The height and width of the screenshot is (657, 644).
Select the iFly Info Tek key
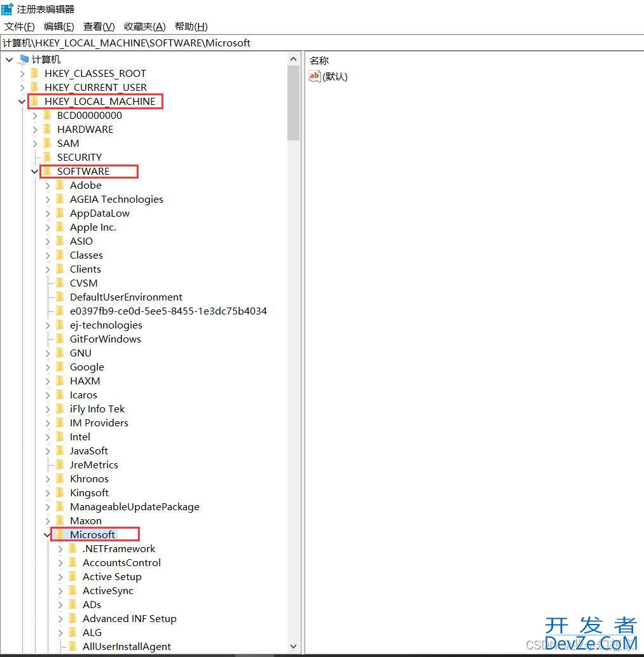tap(97, 409)
